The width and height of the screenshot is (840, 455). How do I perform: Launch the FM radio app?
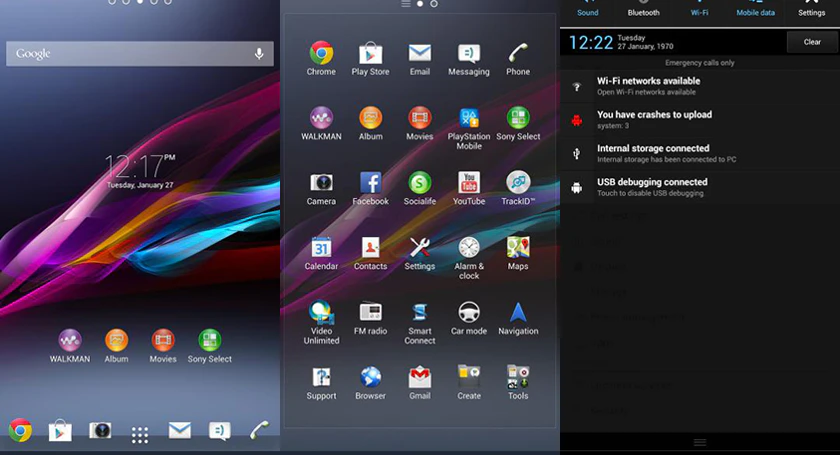click(370, 317)
